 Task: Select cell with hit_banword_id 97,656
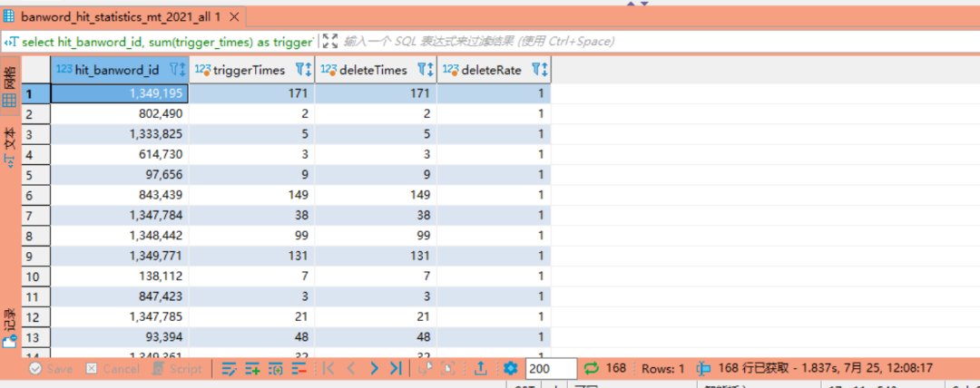click(120, 174)
